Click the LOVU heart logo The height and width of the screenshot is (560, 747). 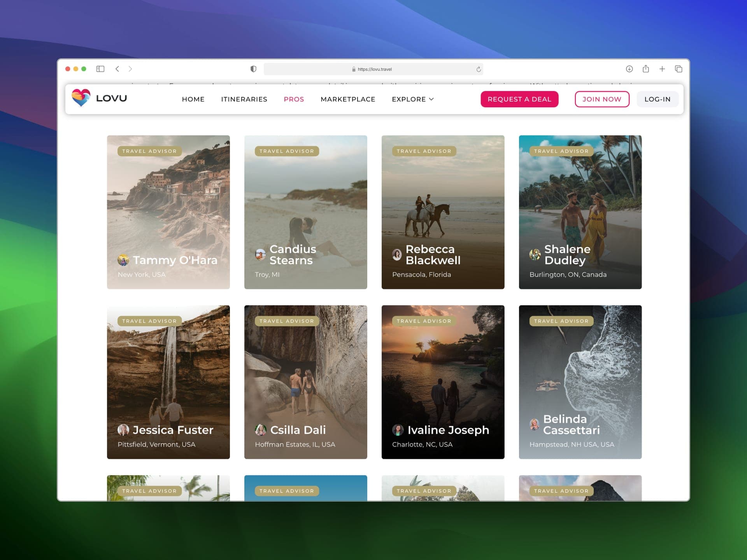[81, 98]
